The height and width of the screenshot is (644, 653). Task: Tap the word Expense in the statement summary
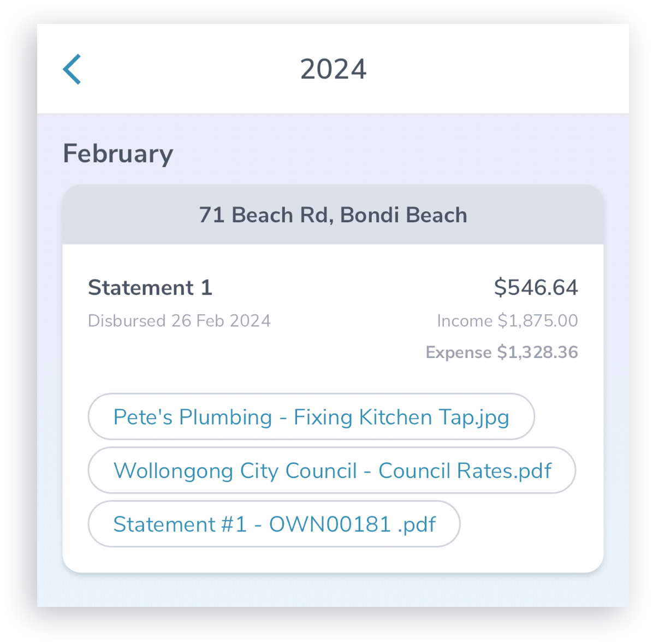(x=459, y=353)
